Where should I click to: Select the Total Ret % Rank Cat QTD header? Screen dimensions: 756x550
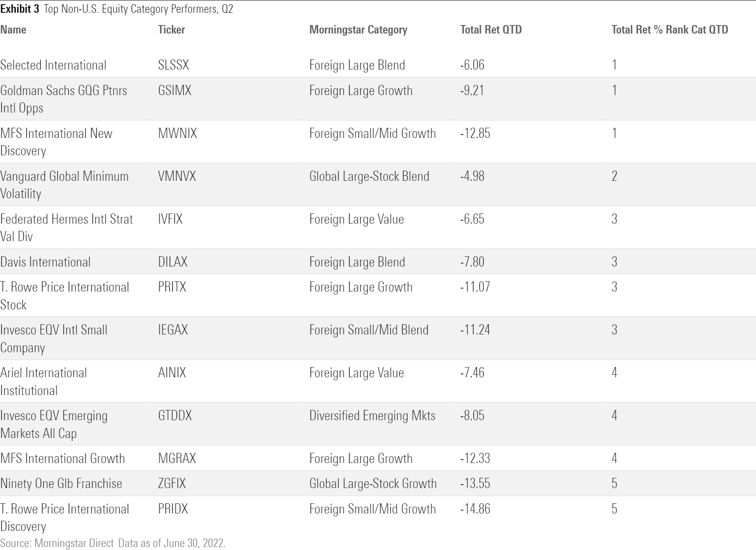coord(669,30)
